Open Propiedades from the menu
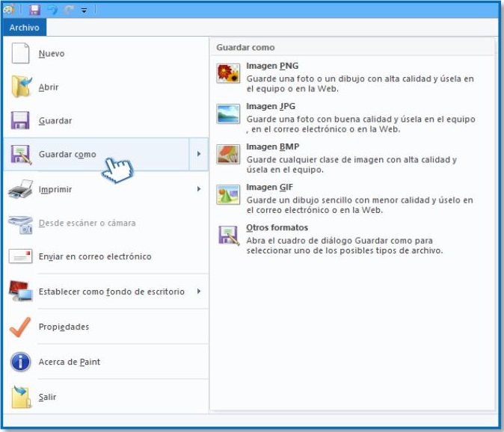The height and width of the screenshot is (432, 504). (105, 327)
